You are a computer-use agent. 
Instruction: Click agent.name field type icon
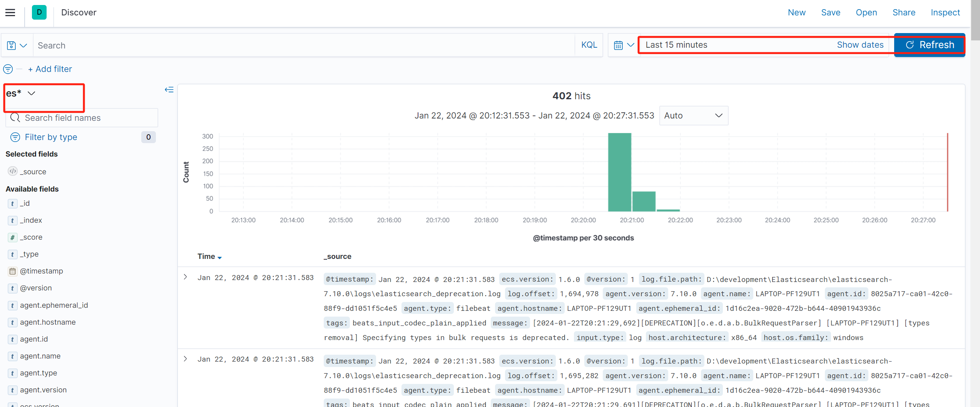click(13, 356)
